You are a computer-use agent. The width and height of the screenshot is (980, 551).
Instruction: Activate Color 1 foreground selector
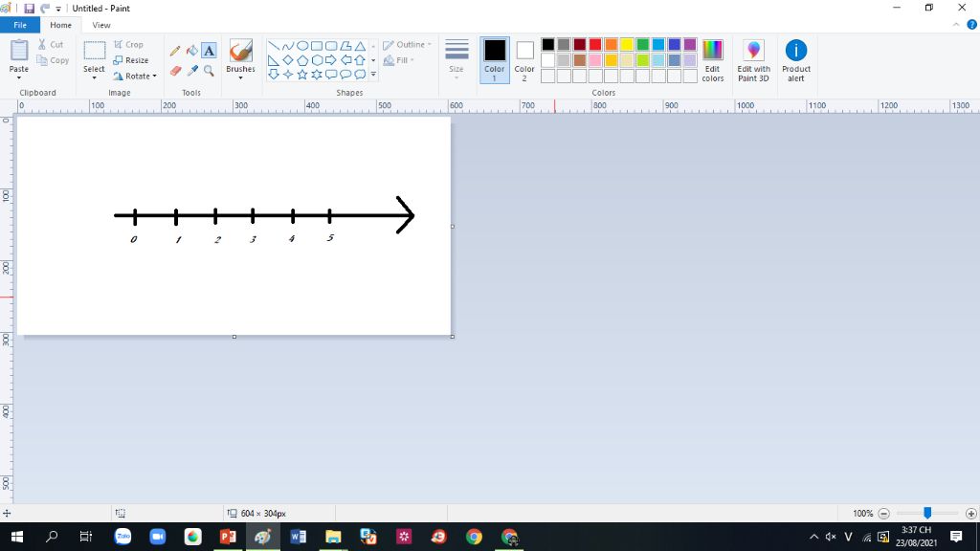pos(494,59)
